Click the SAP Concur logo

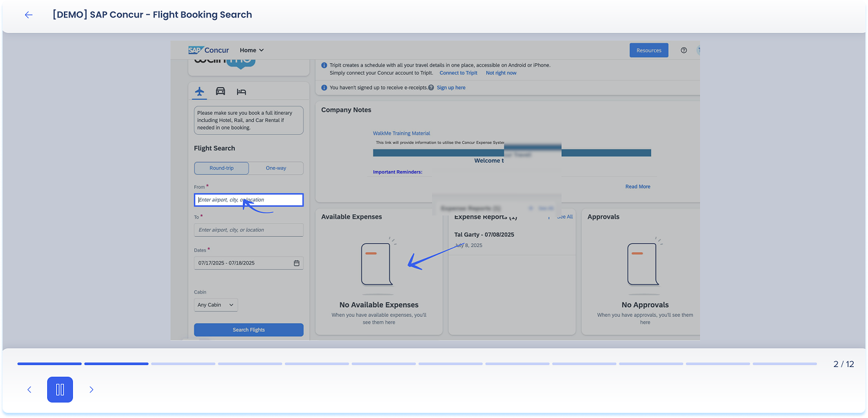209,50
